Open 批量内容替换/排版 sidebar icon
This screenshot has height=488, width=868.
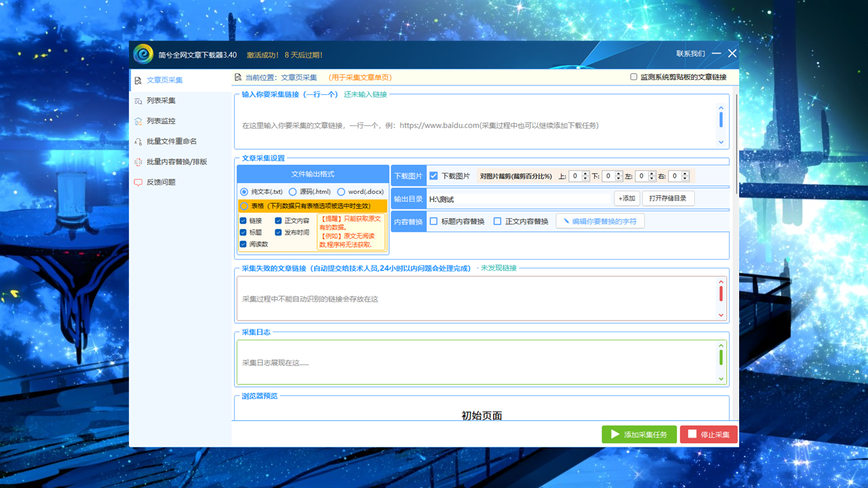(x=138, y=161)
